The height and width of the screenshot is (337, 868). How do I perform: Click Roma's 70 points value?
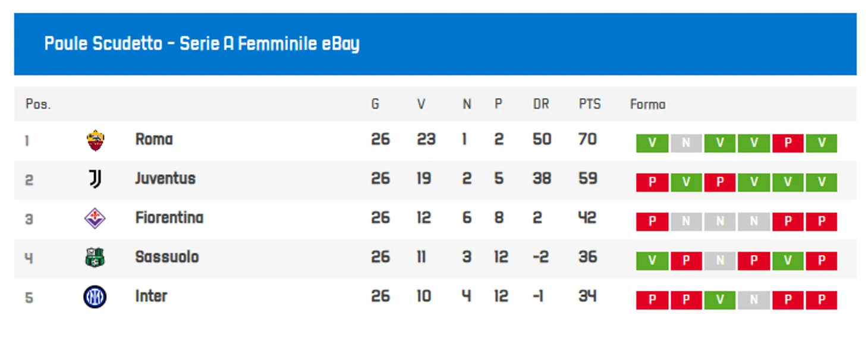[587, 140]
